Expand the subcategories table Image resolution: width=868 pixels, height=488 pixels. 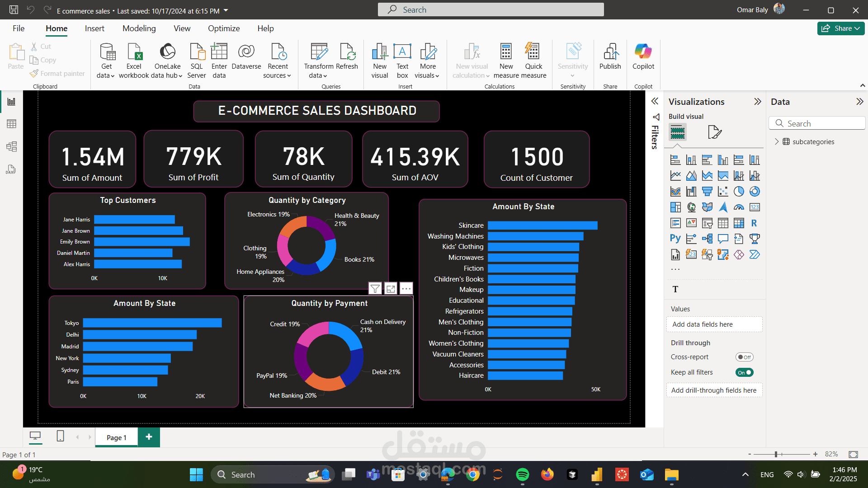click(x=777, y=141)
